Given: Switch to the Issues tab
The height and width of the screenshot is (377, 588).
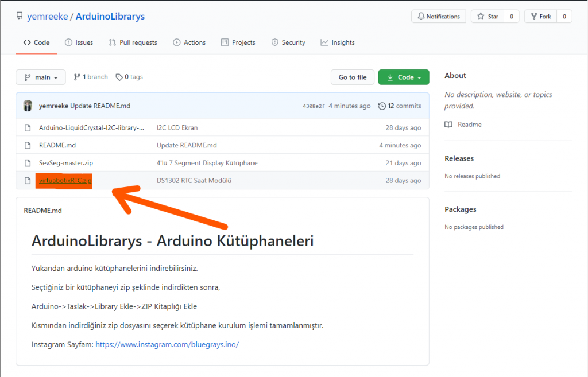Looking at the screenshot, I should pos(79,42).
